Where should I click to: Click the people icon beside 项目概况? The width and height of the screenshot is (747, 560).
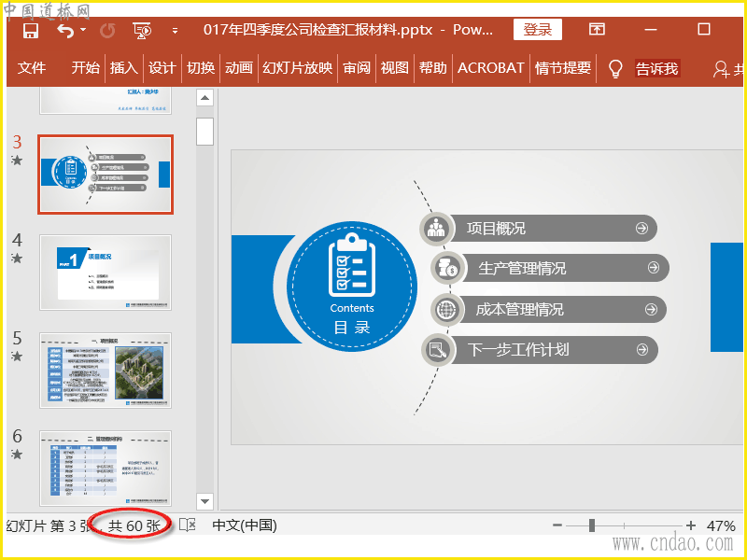436,228
